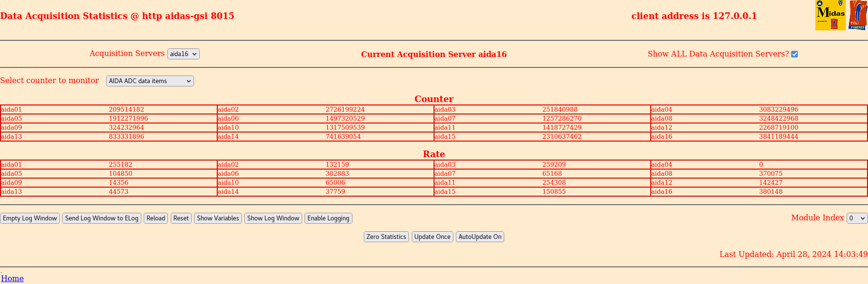Toggle Show ALL Data Acquisition Servers checkbox

pyautogui.click(x=794, y=54)
